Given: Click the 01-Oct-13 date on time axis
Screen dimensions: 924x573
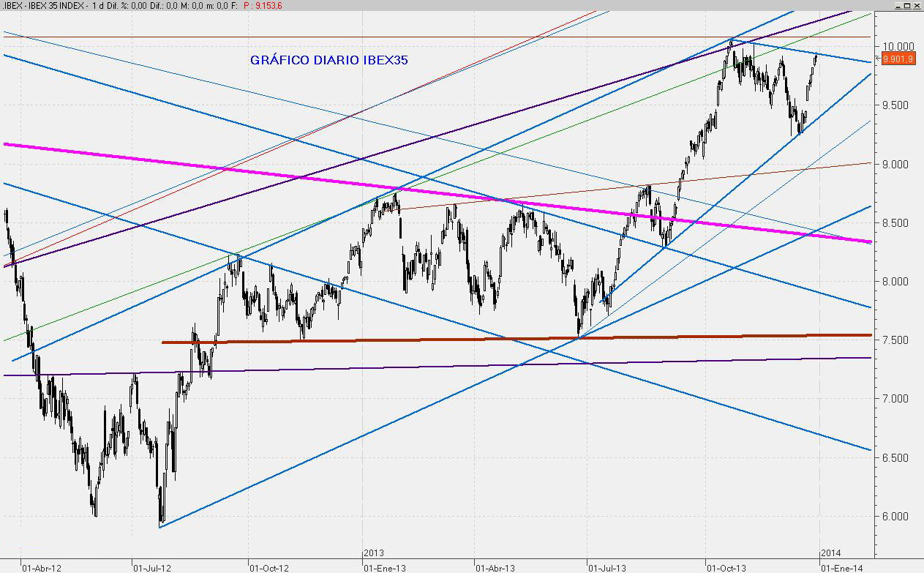Looking at the screenshot, I should [726, 566].
